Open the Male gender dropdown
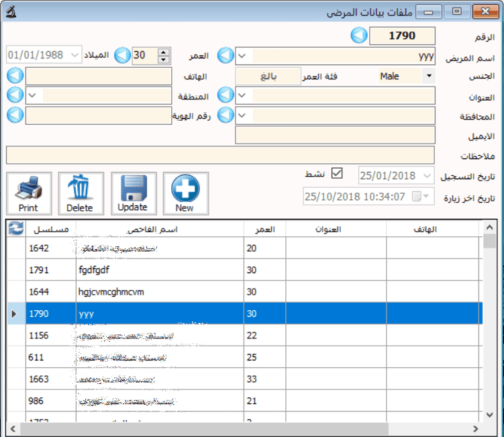 click(429, 76)
